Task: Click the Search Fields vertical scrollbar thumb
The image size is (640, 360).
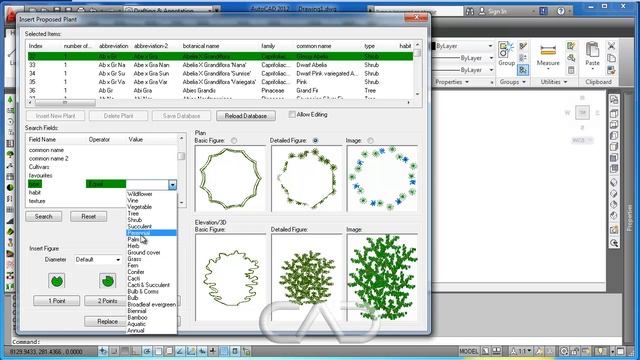Action: pos(181,156)
